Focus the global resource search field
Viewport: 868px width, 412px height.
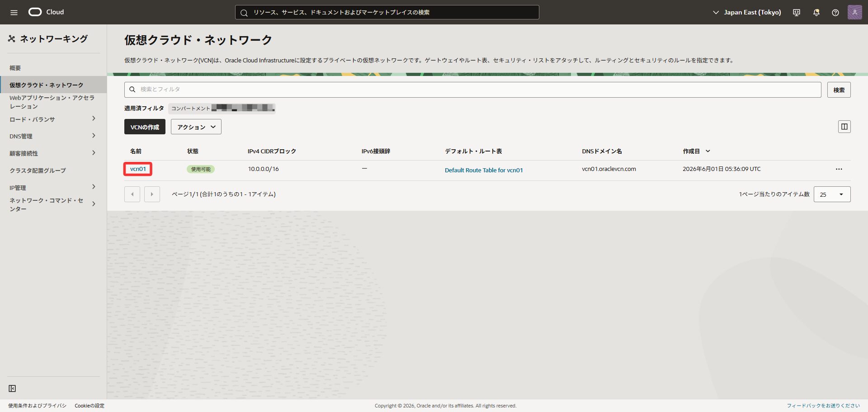[387, 12]
